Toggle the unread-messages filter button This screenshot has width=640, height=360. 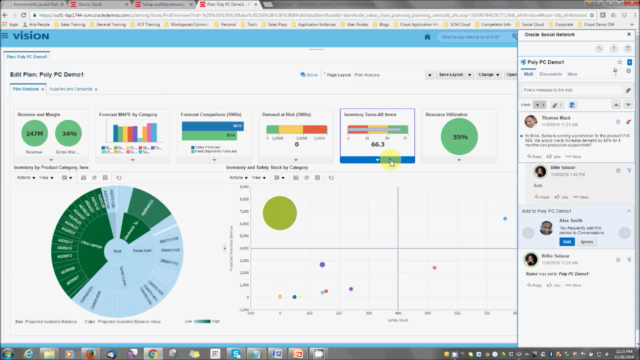point(539,105)
